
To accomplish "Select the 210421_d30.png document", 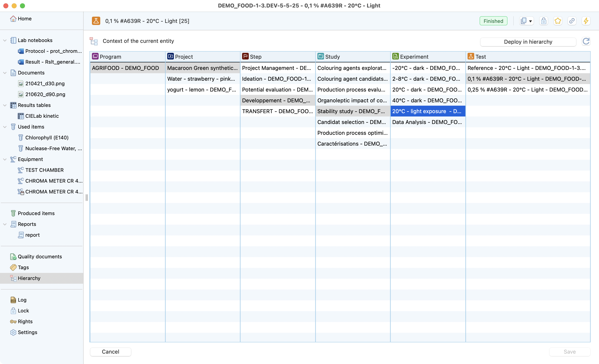I will (x=45, y=84).
